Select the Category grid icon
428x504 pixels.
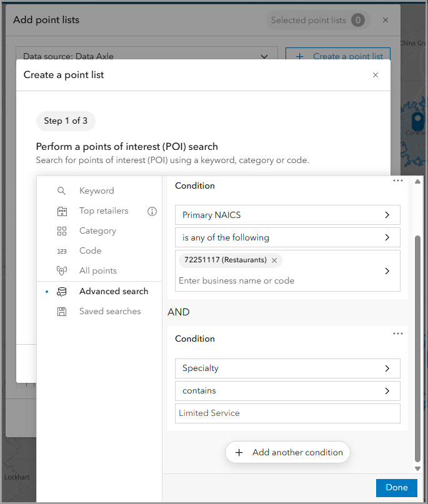point(62,231)
